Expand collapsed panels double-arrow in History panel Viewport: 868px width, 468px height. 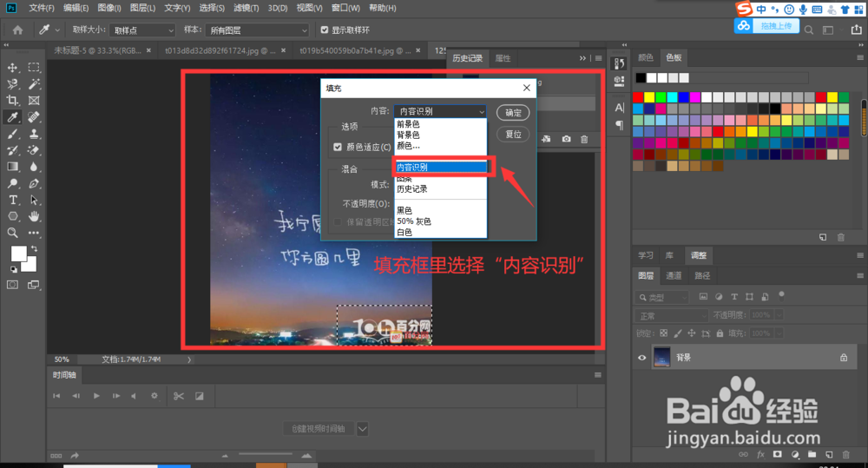[582, 57]
